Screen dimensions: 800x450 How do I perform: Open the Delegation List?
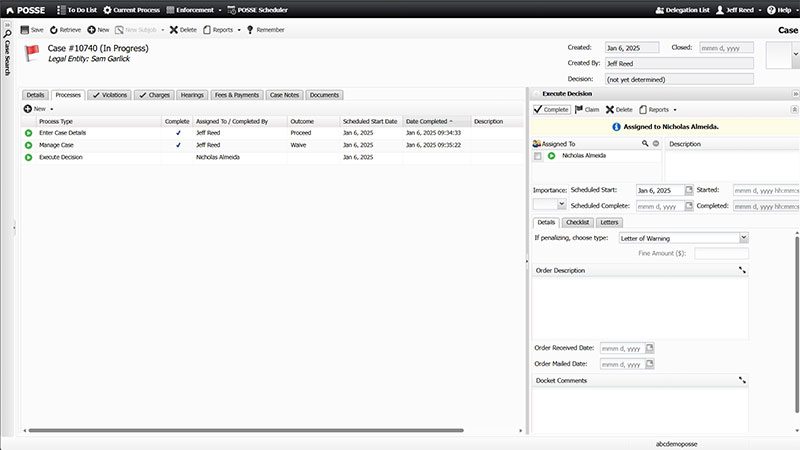coord(682,10)
